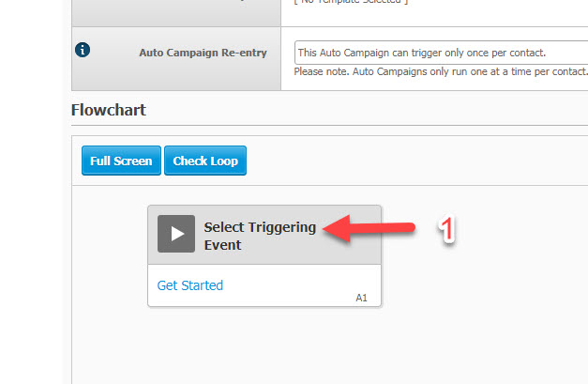Image resolution: width=588 pixels, height=384 pixels.
Task: Click the 'No Template Selected' text at top
Action: (351, 2)
